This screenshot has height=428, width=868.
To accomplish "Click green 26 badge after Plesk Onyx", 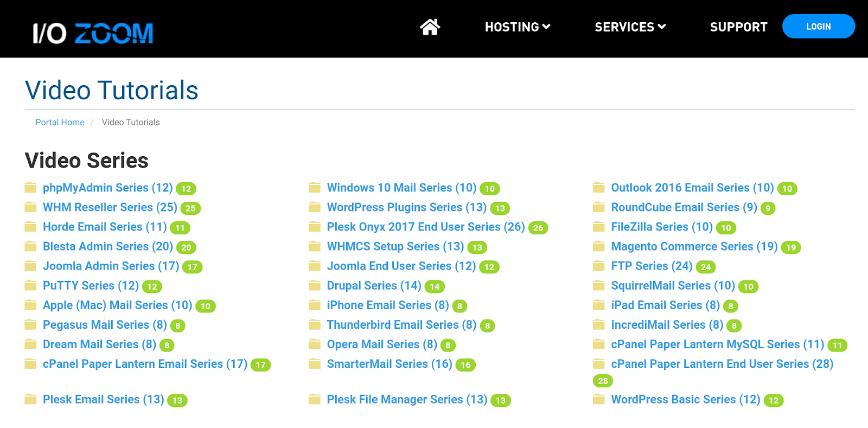I will click(538, 228).
